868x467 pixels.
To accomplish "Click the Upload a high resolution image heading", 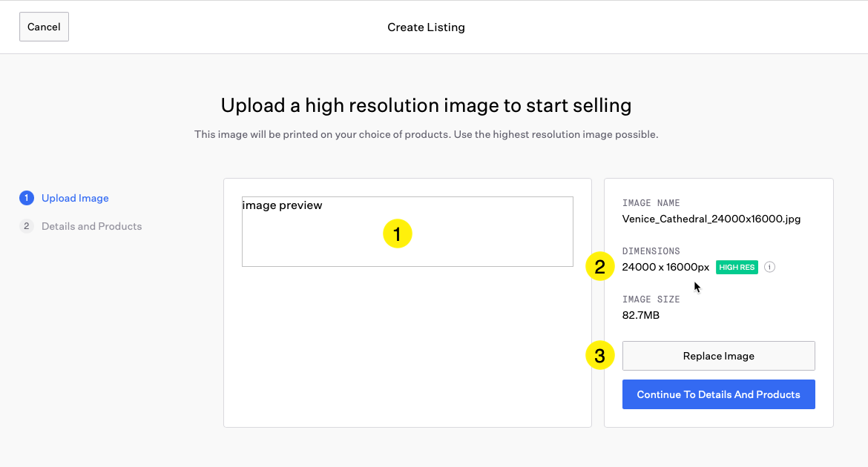I will tap(426, 105).
